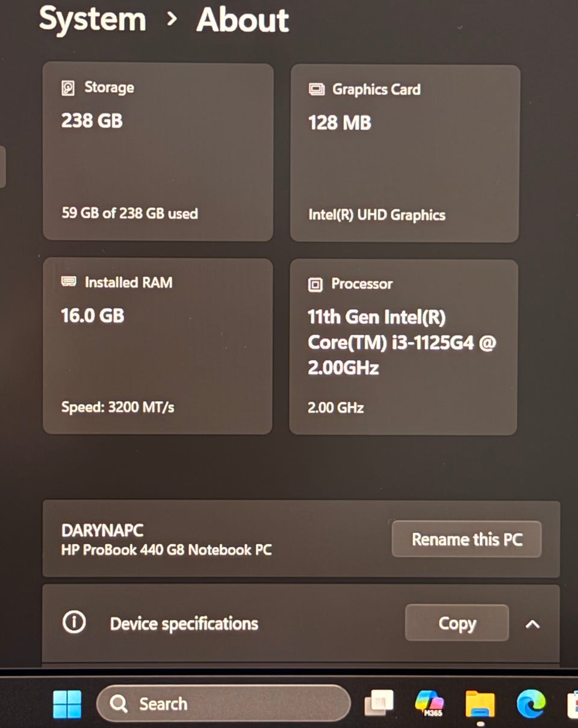This screenshot has width=578, height=728.
Task: Click the Processor card title
Action: pos(362,284)
